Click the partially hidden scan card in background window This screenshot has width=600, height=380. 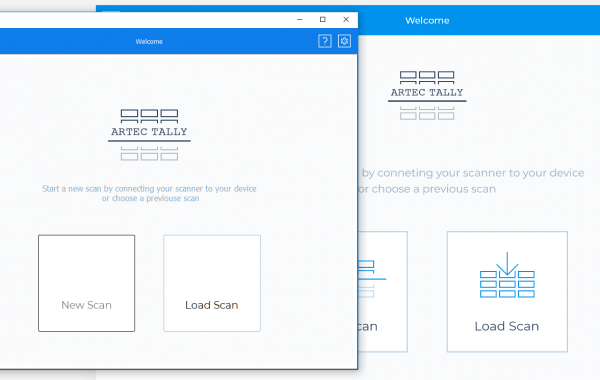383,292
